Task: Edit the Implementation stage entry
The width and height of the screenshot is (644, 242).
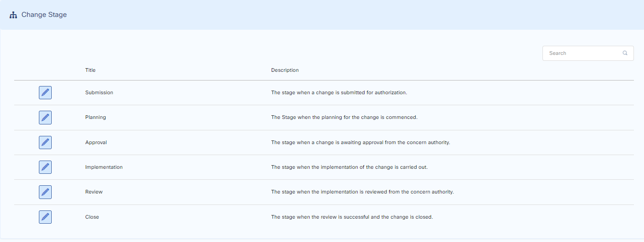Action: click(x=45, y=167)
